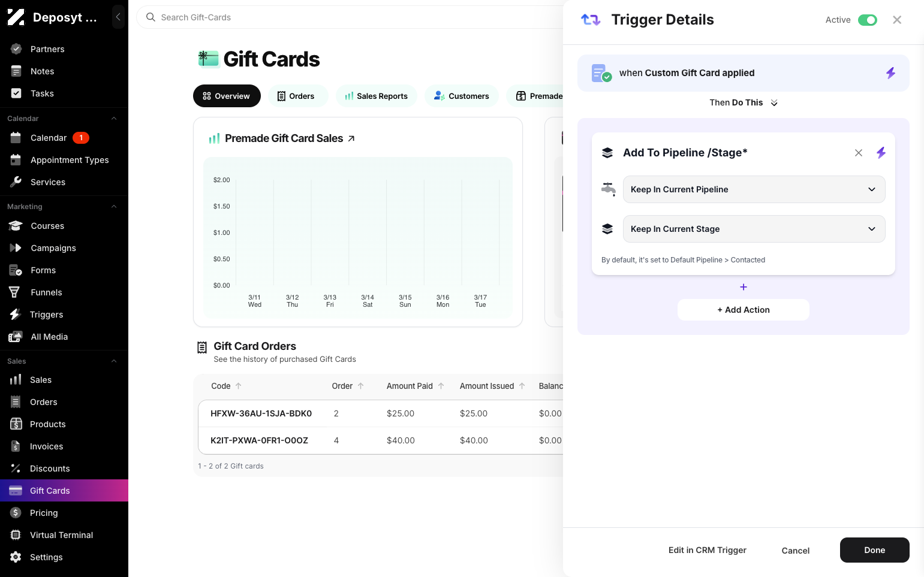
Task: Click Edit in CRM Trigger
Action: (708, 550)
